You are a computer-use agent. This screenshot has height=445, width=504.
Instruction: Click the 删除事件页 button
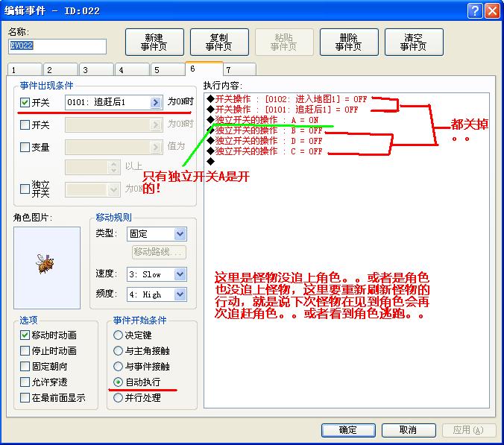pos(349,42)
